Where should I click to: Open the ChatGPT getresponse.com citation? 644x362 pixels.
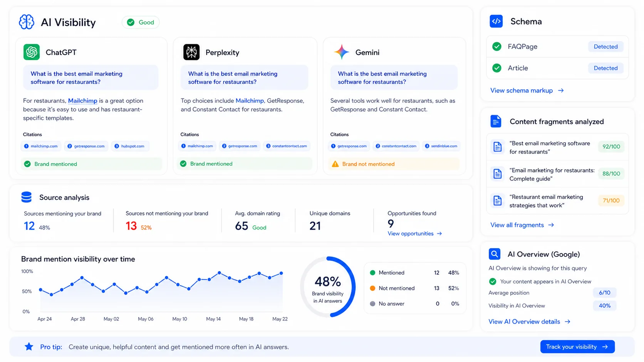(86, 146)
